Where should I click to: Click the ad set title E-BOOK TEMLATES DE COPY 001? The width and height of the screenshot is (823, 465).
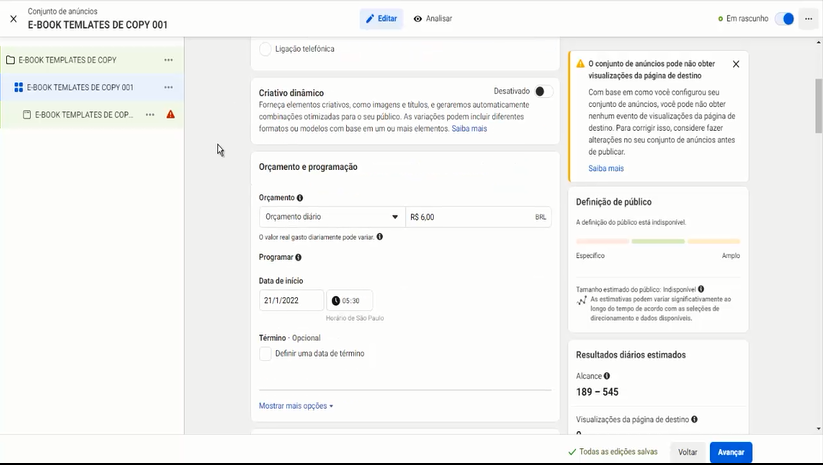pyautogui.click(x=98, y=25)
